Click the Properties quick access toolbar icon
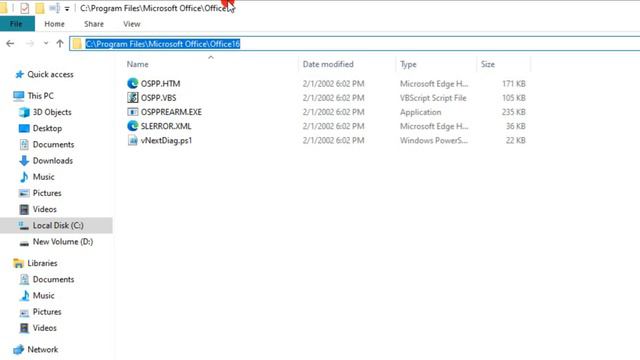This screenshot has height=360, width=640. (x=24, y=8)
